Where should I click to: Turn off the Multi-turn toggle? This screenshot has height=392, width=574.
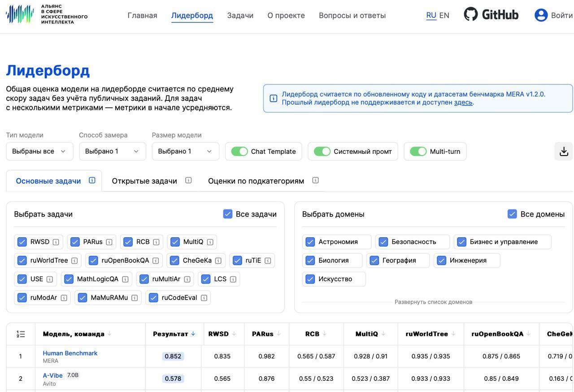[418, 151]
